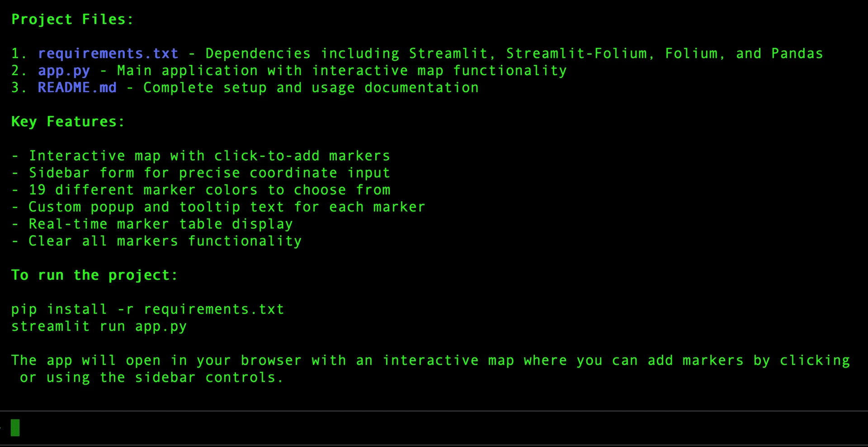Click the green block cursor in the input prompt

click(x=15, y=428)
